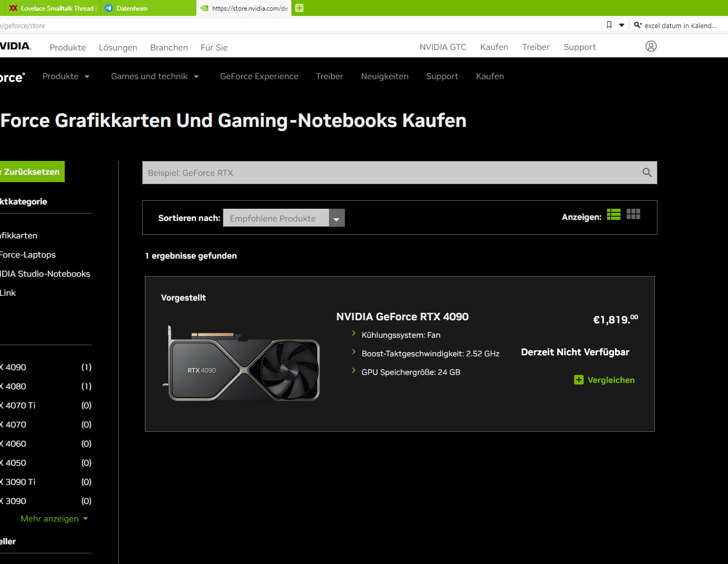The width and height of the screenshot is (728, 564).
Task: Click Kaufen in the top white header
Action: tap(494, 47)
